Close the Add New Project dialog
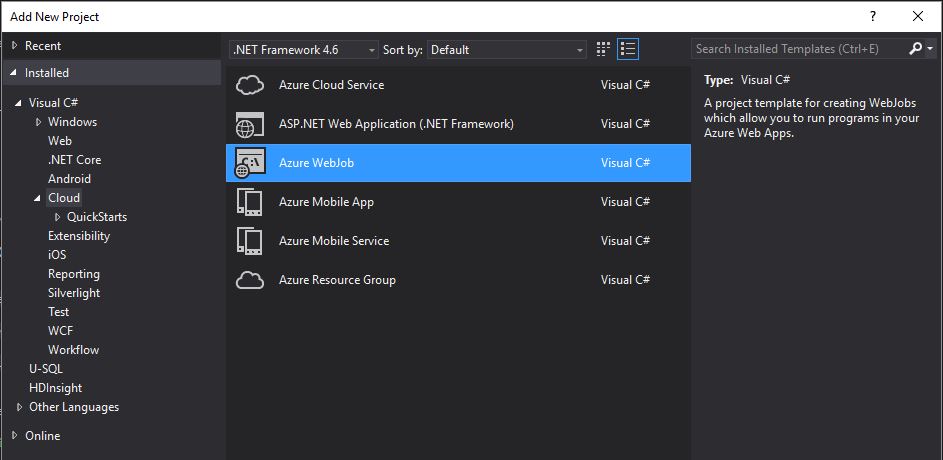 tap(918, 17)
